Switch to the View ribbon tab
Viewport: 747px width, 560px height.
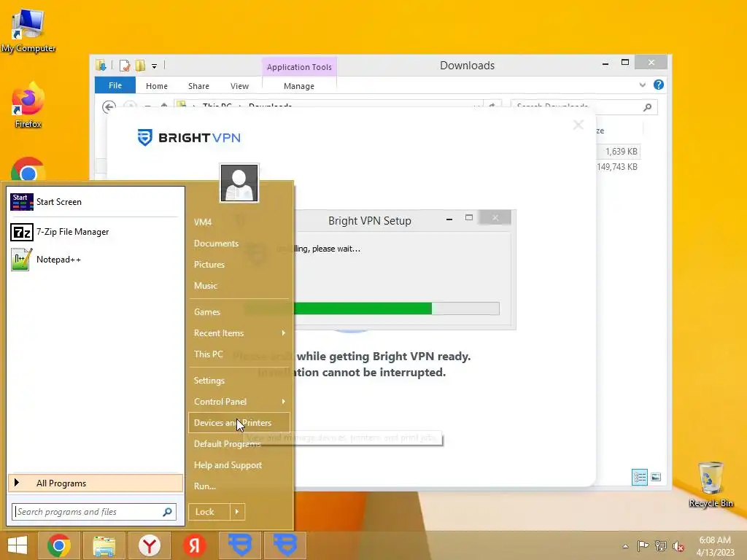click(x=239, y=86)
